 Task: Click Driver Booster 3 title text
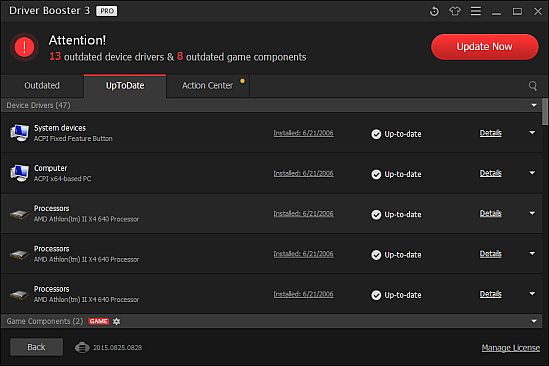pos(49,11)
